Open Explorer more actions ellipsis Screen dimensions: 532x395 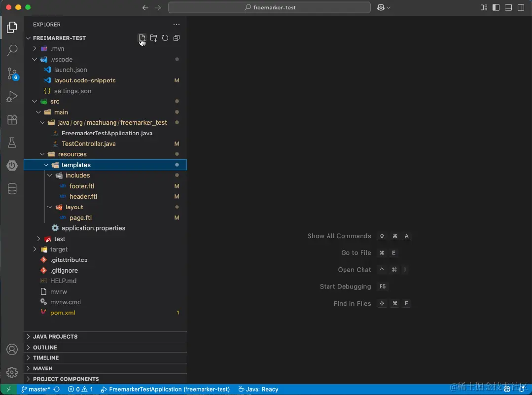pos(177,25)
